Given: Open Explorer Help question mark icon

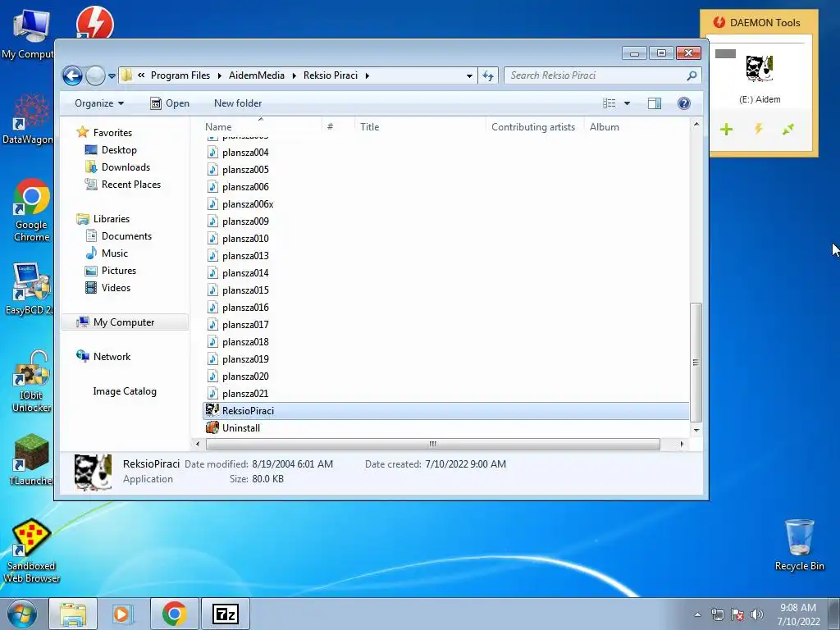Looking at the screenshot, I should point(683,103).
